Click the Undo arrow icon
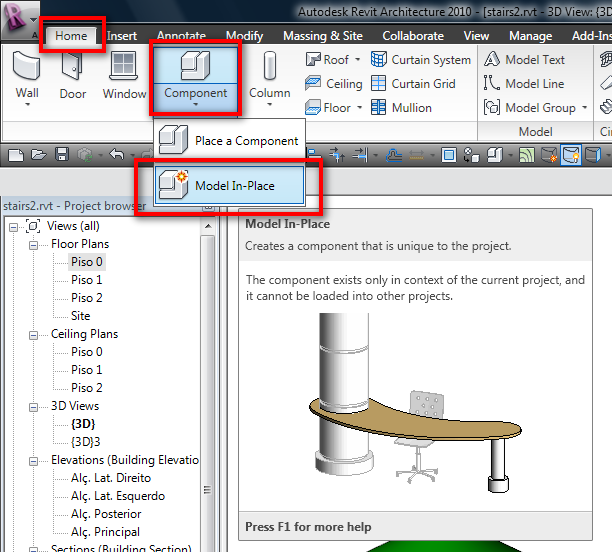 pyautogui.click(x=117, y=155)
